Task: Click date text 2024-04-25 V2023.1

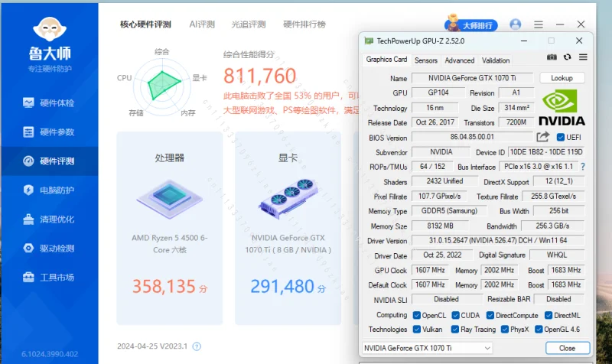Action: click(152, 346)
